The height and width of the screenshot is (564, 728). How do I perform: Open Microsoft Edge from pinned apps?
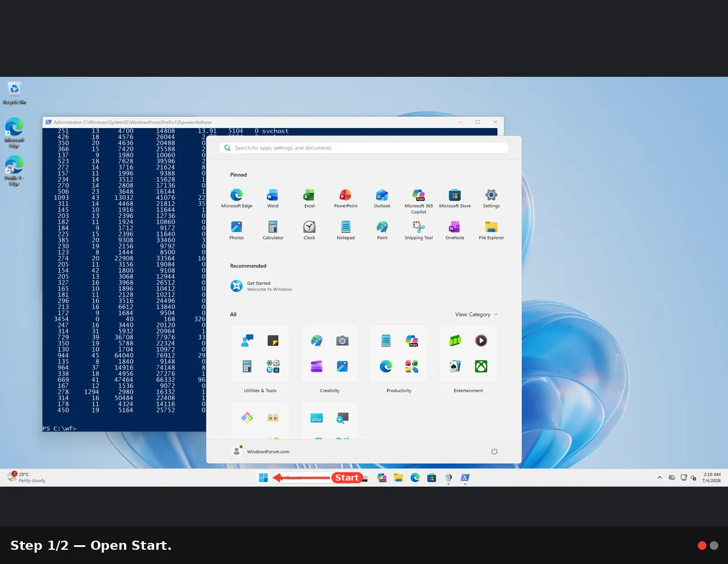click(x=237, y=199)
